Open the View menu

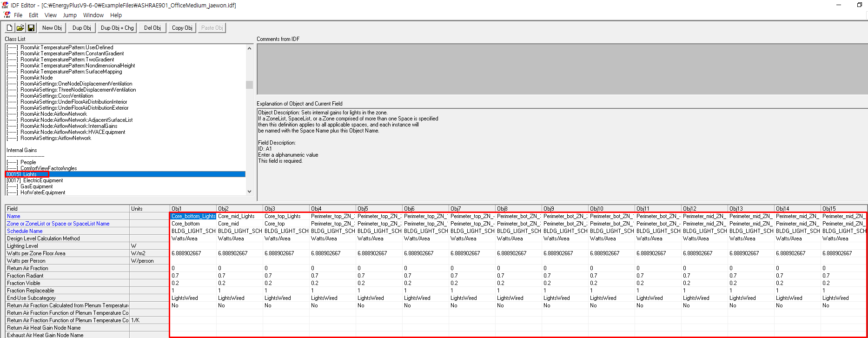pyautogui.click(x=51, y=15)
